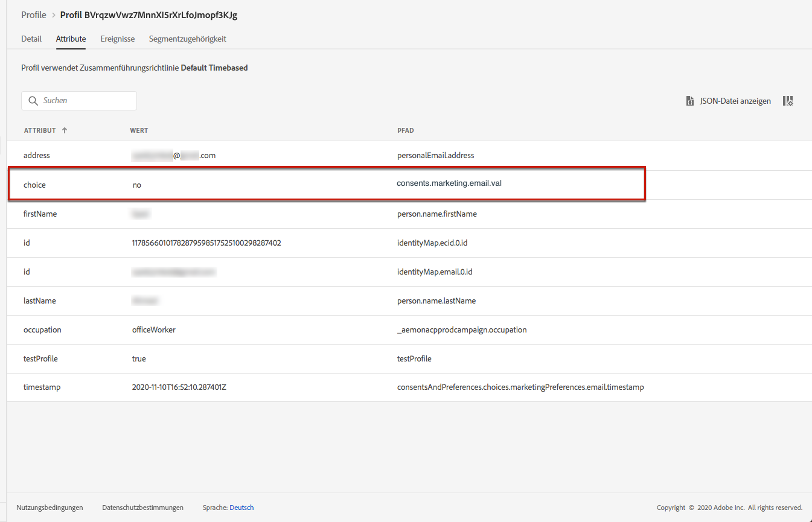Click the PFAD column header

(405, 130)
